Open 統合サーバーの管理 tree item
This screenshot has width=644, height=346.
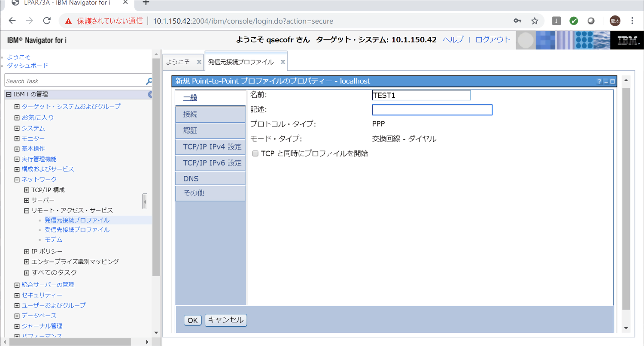pyautogui.click(x=48, y=285)
